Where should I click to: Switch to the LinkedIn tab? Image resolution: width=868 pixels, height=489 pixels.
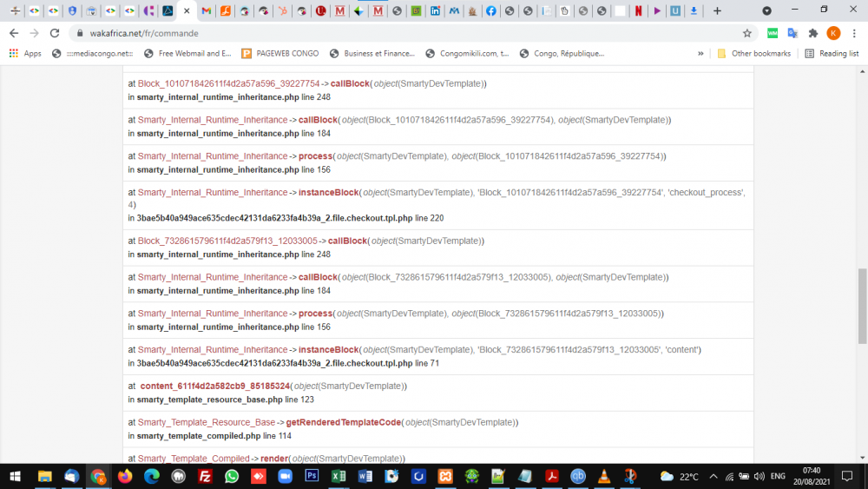435,10
